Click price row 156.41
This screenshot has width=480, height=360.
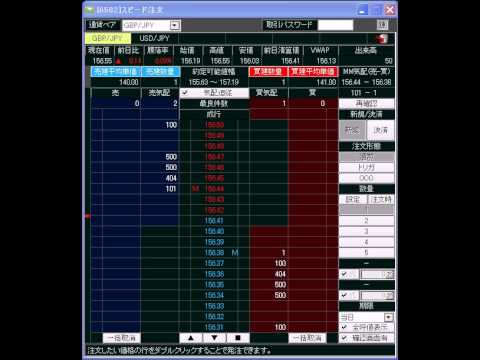214,221
